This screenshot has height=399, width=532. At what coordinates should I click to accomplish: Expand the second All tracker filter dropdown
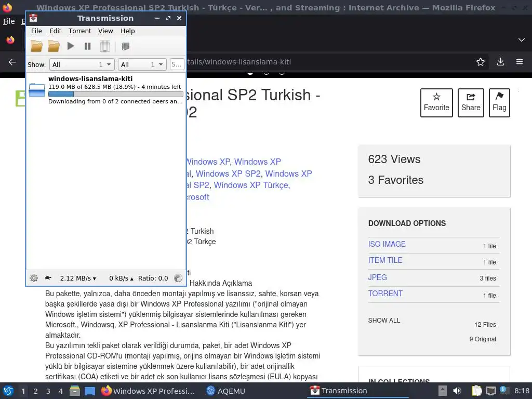(142, 64)
